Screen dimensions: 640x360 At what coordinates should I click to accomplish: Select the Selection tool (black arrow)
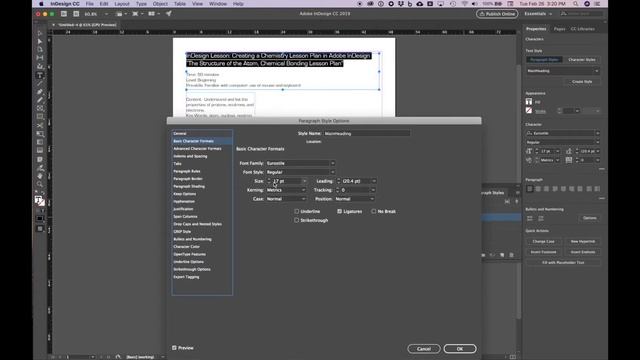(40, 33)
